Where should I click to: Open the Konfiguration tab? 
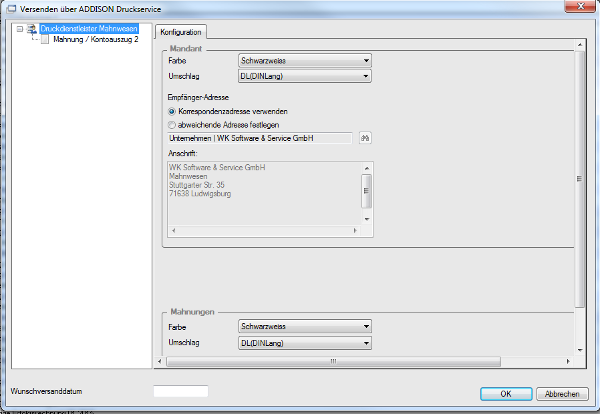(x=181, y=32)
